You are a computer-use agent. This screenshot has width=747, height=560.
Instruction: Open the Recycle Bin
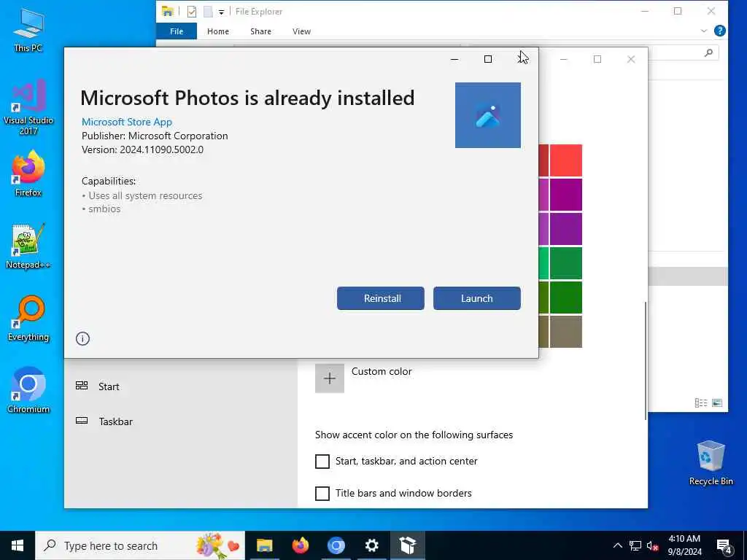pyautogui.click(x=711, y=462)
